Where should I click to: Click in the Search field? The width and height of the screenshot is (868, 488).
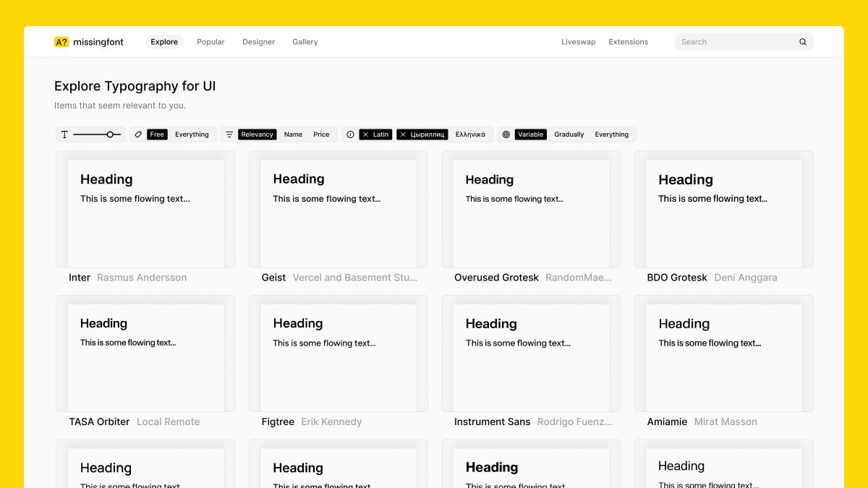[744, 42]
